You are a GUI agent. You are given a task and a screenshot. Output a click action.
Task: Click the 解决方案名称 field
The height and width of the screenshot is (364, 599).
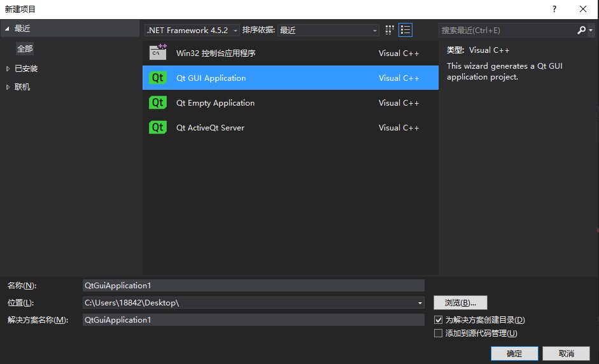click(x=253, y=319)
